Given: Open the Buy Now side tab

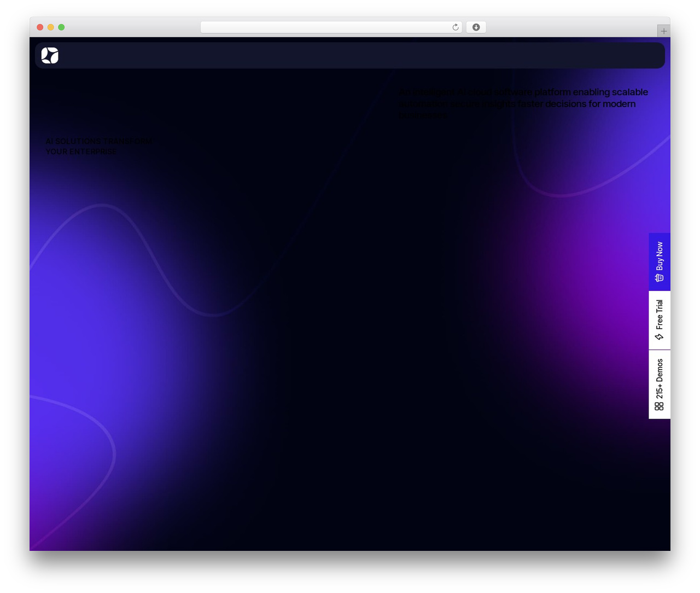Looking at the screenshot, I should pos(660,262).
